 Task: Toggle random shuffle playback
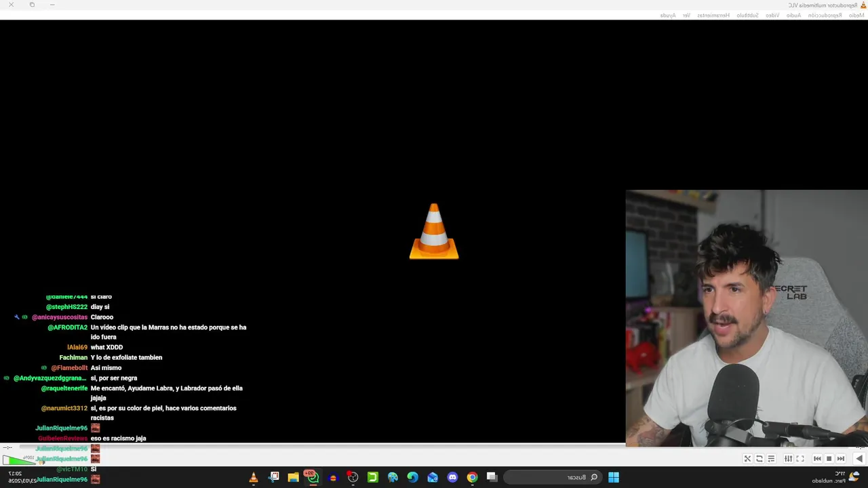click(747, 459)
